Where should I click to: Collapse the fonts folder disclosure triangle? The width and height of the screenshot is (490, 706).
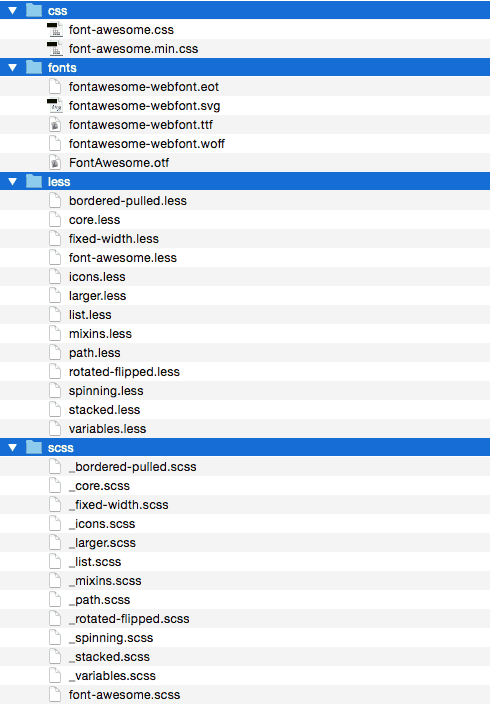[x=13, y=68]
